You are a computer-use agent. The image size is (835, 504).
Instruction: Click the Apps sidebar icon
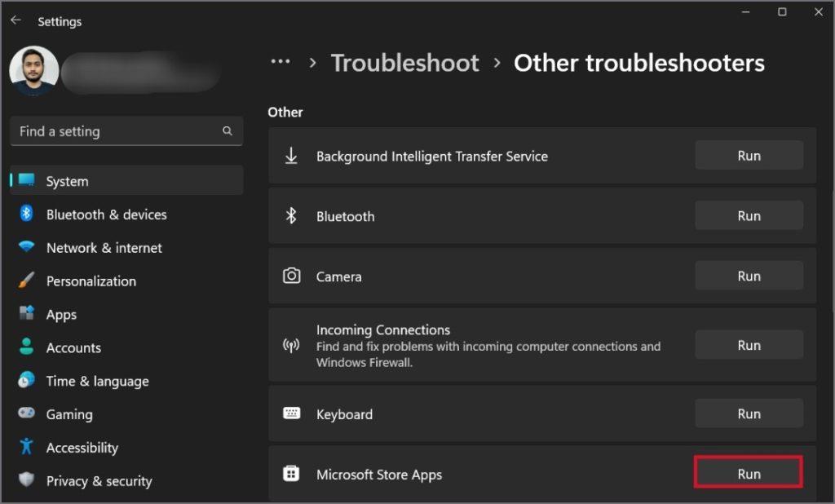[26, 312]
